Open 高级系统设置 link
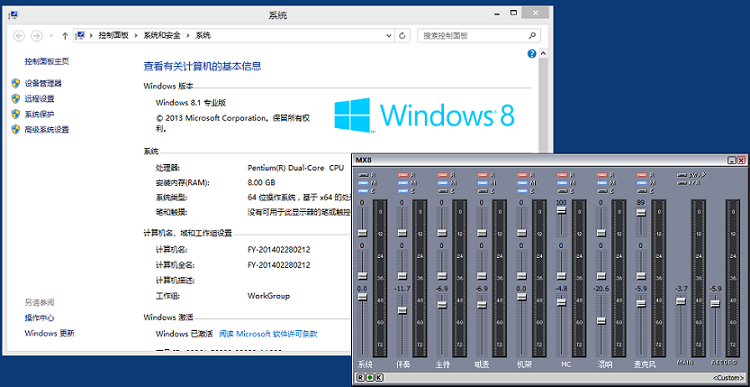Screen dimensions: 750x387 pyautogui.click(x=47, y=129)
